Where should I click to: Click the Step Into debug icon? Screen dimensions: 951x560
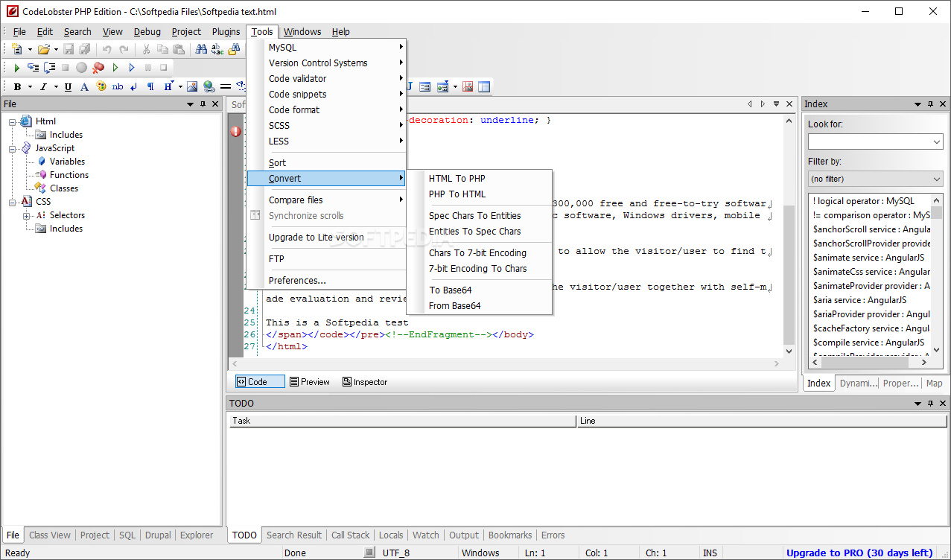(x=34, y=67)
